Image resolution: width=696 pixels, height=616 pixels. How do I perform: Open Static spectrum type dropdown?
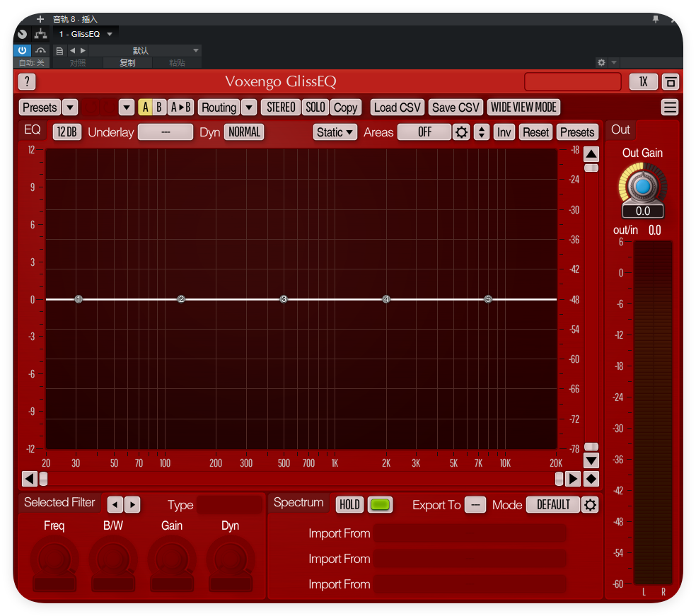tap(335, 132)
